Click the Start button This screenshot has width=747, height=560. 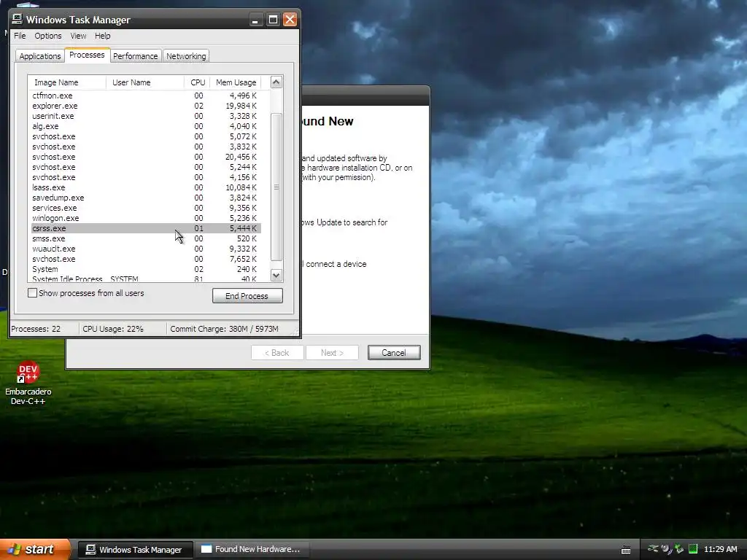coord(35,549)
